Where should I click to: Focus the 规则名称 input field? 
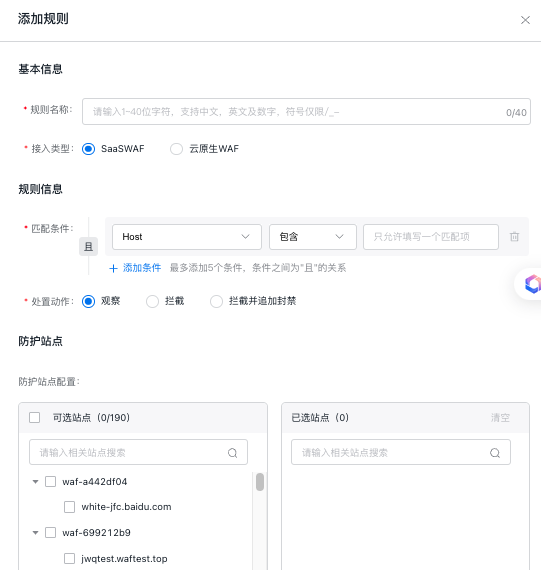coord(306,112)
